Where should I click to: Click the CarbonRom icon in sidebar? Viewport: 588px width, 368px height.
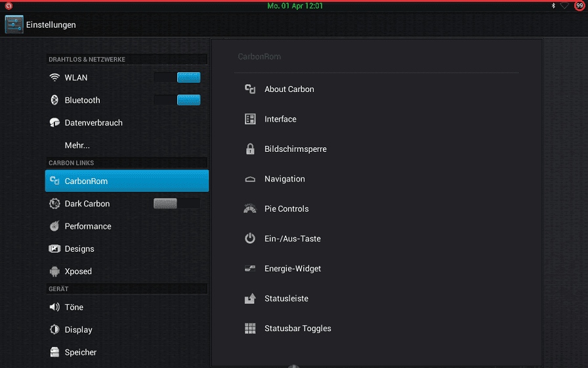click(54, 181)
